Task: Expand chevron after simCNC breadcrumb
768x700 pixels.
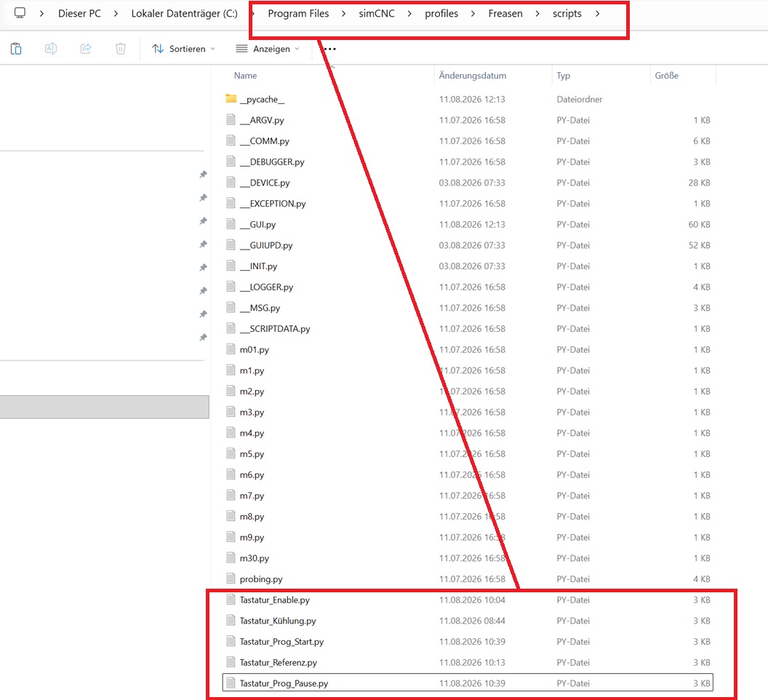Action: [x=409, y=14]
